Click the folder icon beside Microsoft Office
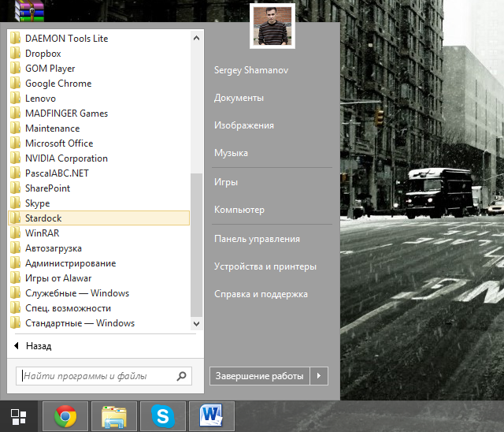 coord(16,143)
